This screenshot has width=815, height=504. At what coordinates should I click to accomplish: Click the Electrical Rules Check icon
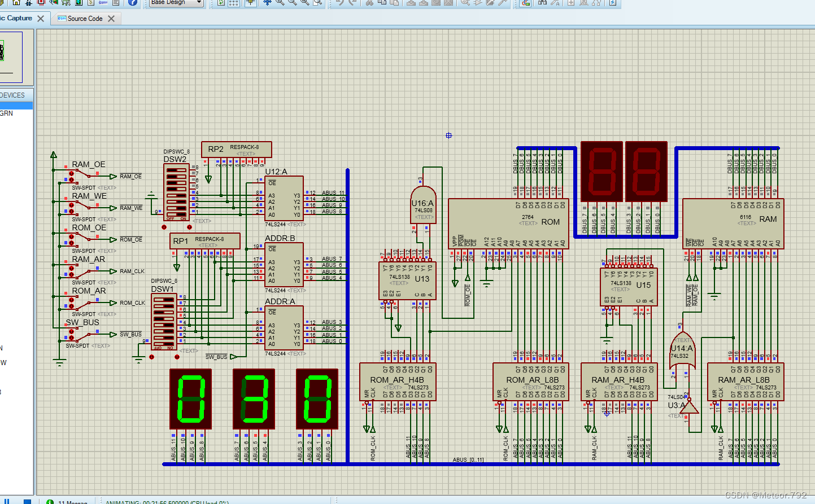(612, 2)
